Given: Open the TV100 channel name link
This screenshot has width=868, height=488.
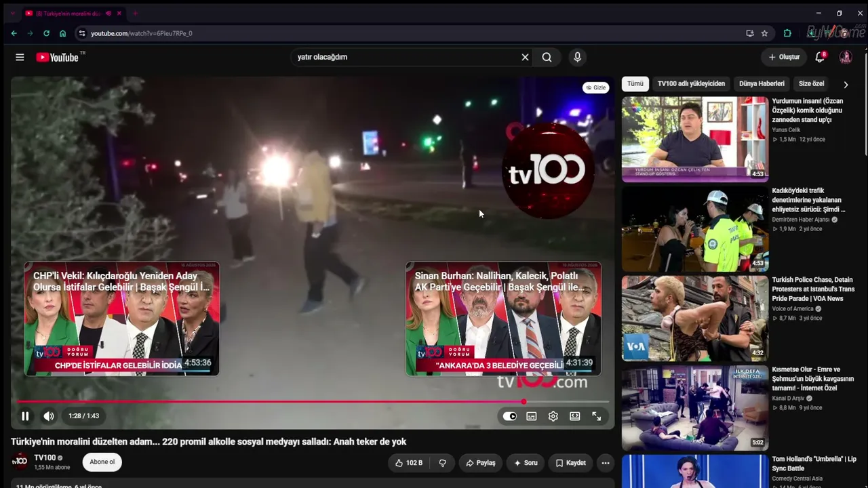Looking at the screenshot, I should tap(45, 458).
